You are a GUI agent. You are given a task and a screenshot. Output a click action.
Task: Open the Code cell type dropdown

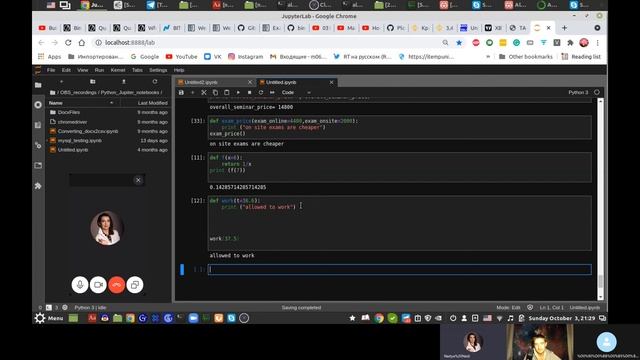click(296, 93)
